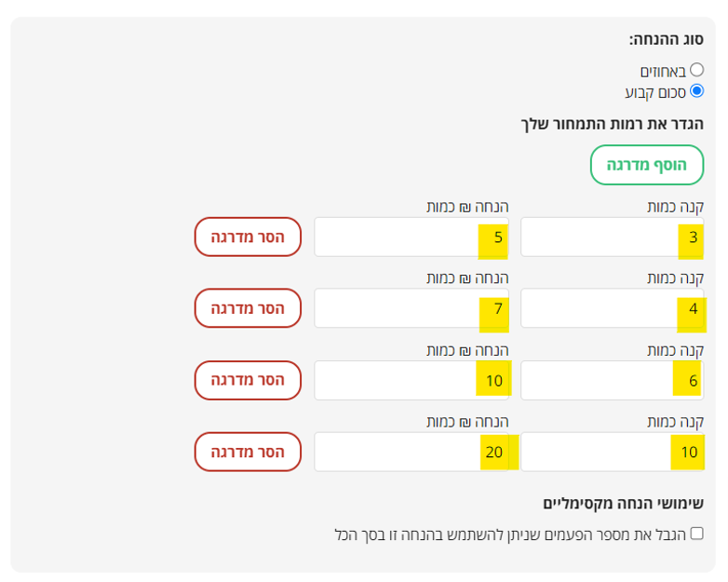Focus the discount field showing 10

point(411,380)
